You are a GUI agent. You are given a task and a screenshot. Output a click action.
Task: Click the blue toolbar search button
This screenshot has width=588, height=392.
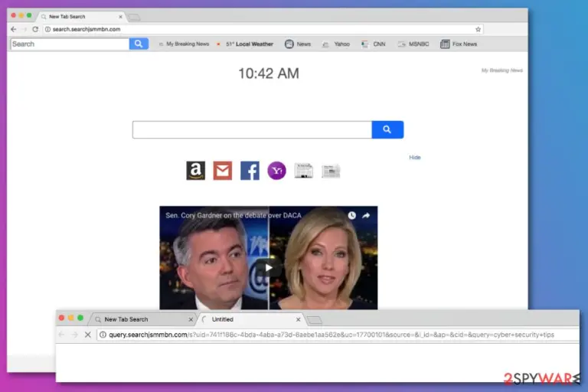coord(139,44)
